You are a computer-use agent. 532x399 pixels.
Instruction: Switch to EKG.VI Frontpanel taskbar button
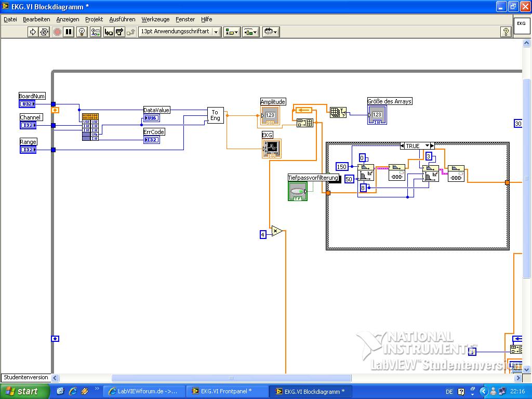tap(228, 392)
